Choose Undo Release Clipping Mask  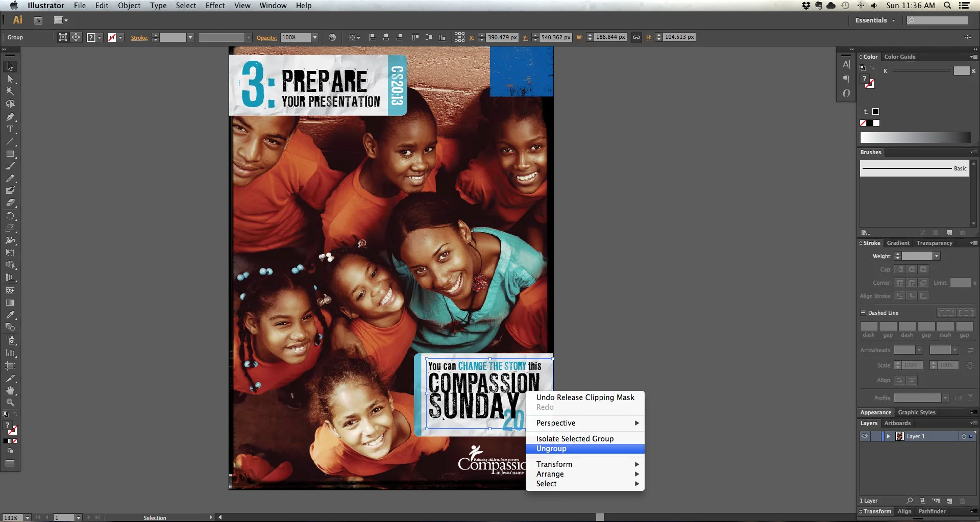tap(585, 397)
